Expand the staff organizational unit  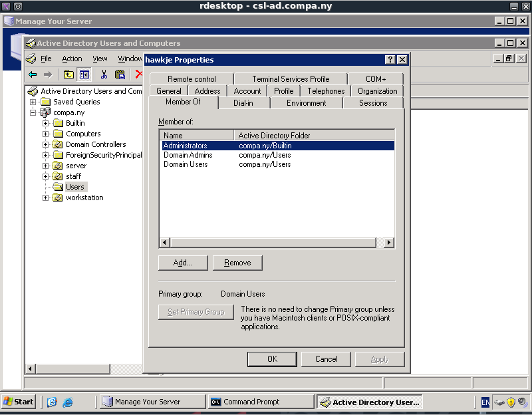coord(45,177)
